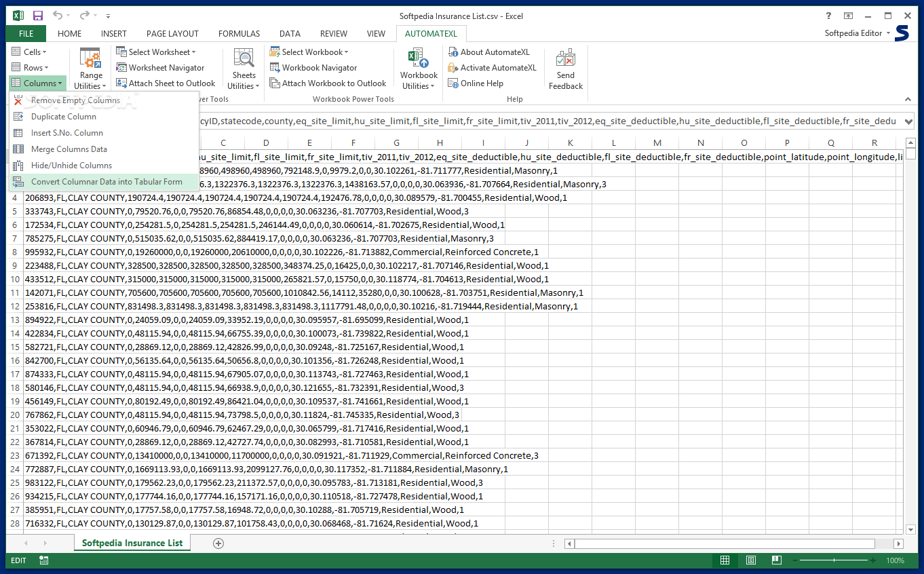This screenshot has width=924, height=574.
Task: Expand the Rows dropdown
Action: (x=30, y=68)
